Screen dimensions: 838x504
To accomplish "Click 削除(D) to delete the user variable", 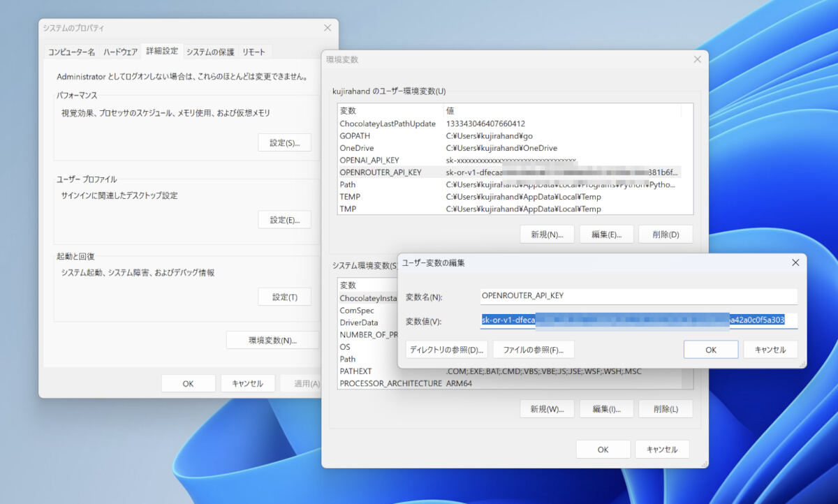I will pos(666,234).
